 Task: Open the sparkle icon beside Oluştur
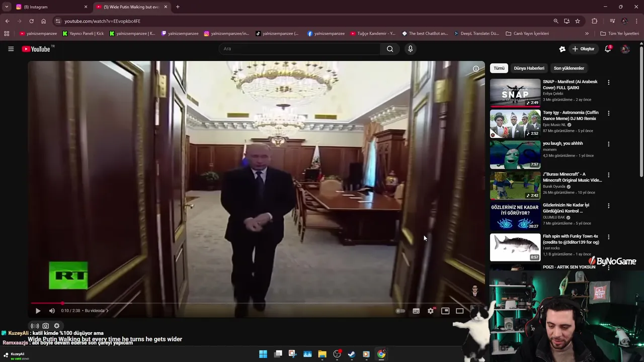point(562,49)
